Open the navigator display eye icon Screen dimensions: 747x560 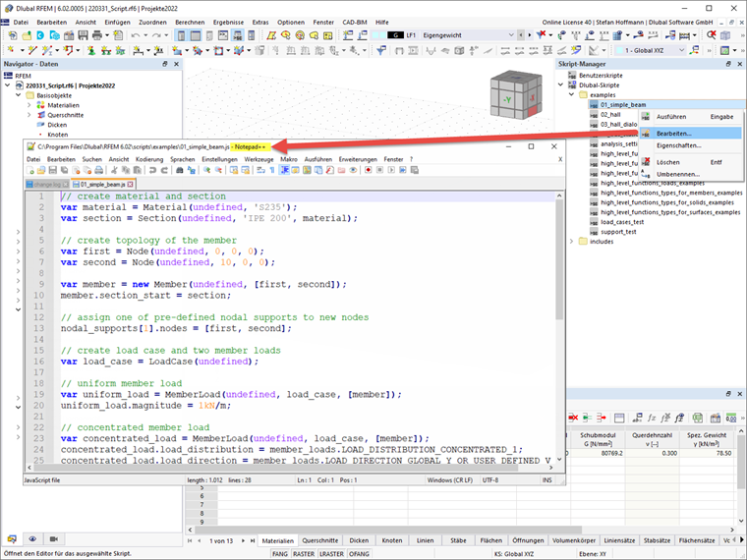(x=32, y=539)
